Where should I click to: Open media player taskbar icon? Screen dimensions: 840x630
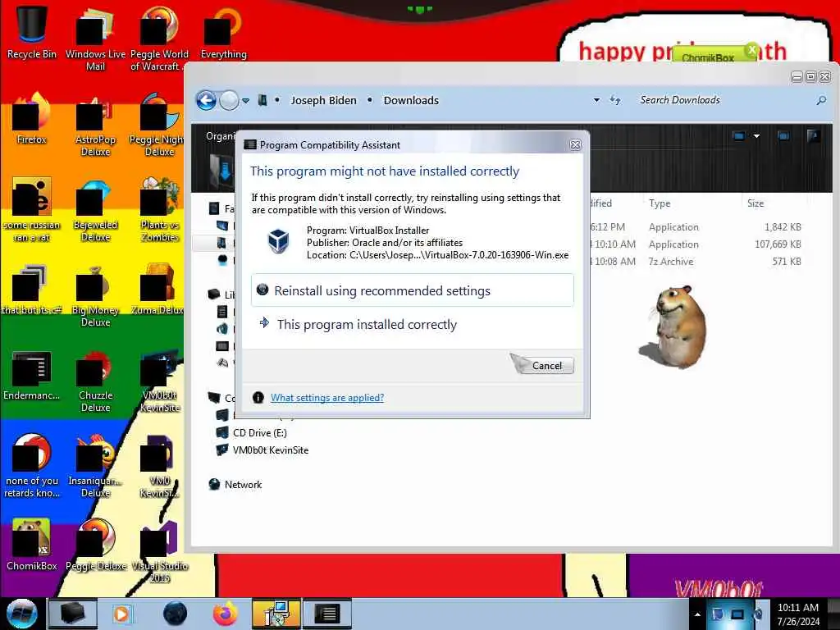click(x=121, y=614)
